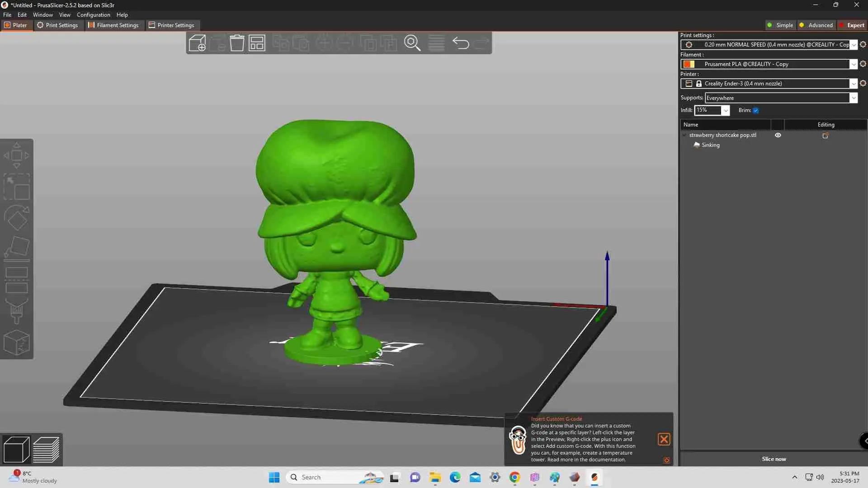Open Google Chrome from taskbar

point(514,477)
